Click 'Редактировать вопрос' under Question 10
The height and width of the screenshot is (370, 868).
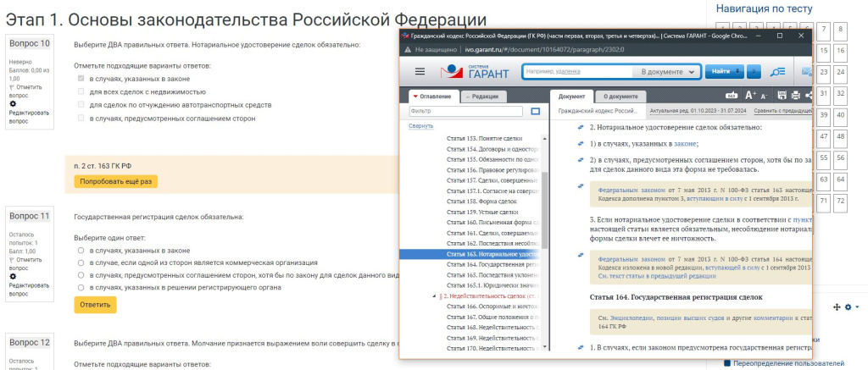coord(29,117)
